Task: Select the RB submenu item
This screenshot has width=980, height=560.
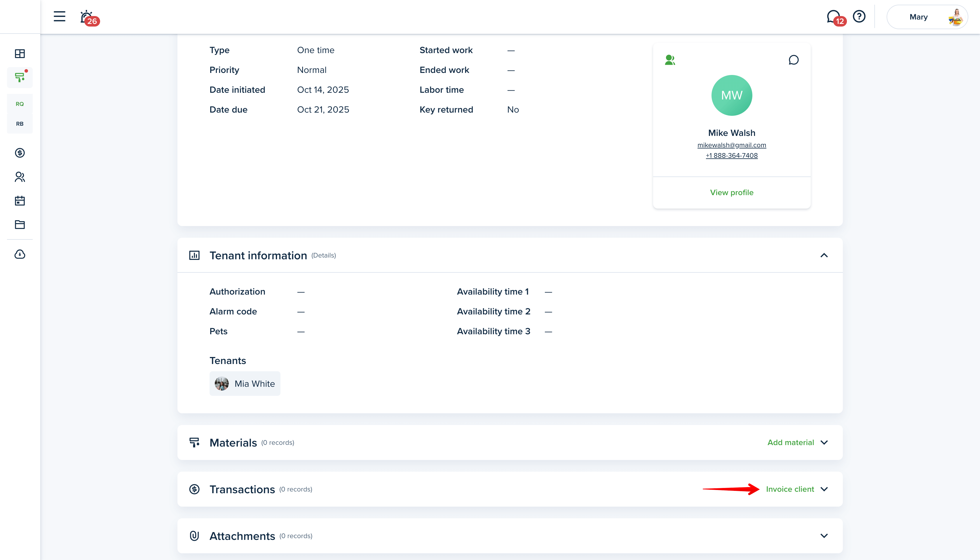Action: coord(20,124)
